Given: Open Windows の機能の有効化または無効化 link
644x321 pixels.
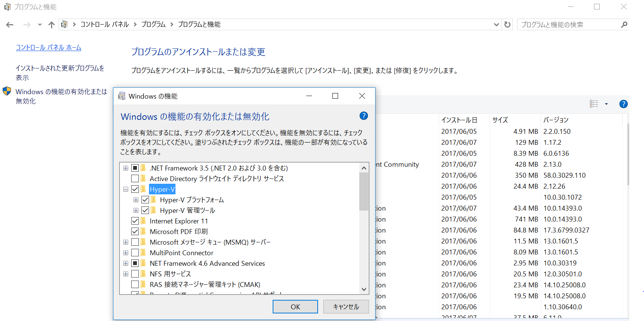Looking at the screenshot, I should pyautogui.click(x=61, y=96).
